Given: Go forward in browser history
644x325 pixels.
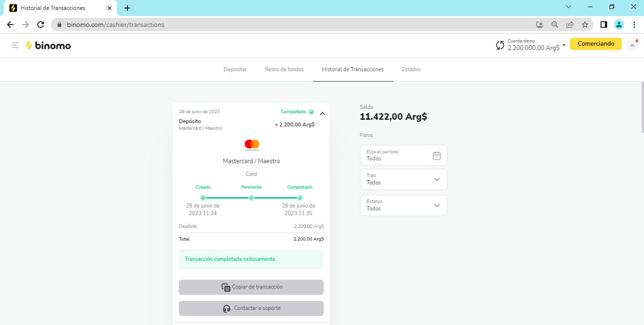Looking at the screenshot, I should pyautogui.click(x=25, y=25).
